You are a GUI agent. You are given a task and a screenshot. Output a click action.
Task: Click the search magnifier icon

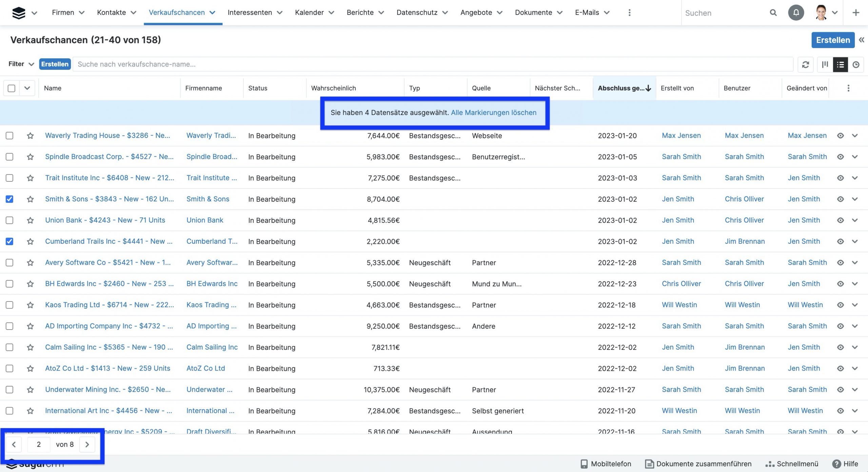[x=773, y=13]
